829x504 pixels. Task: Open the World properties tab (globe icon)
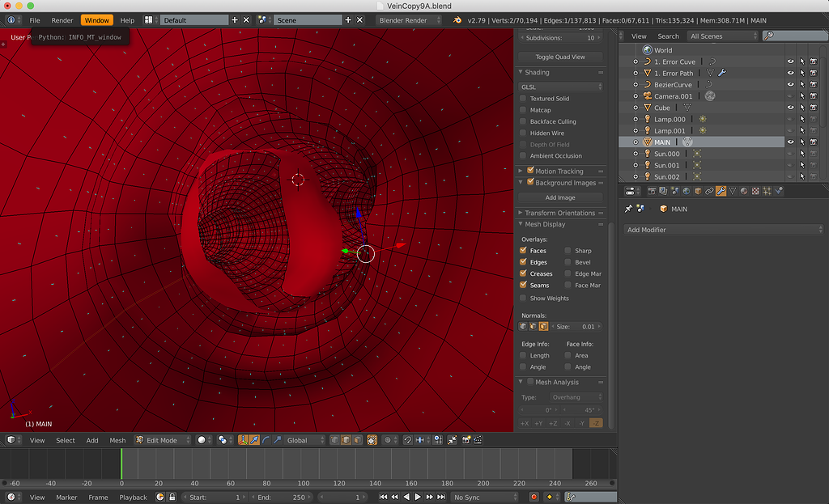pyautogui.click(x=687, y=191)
